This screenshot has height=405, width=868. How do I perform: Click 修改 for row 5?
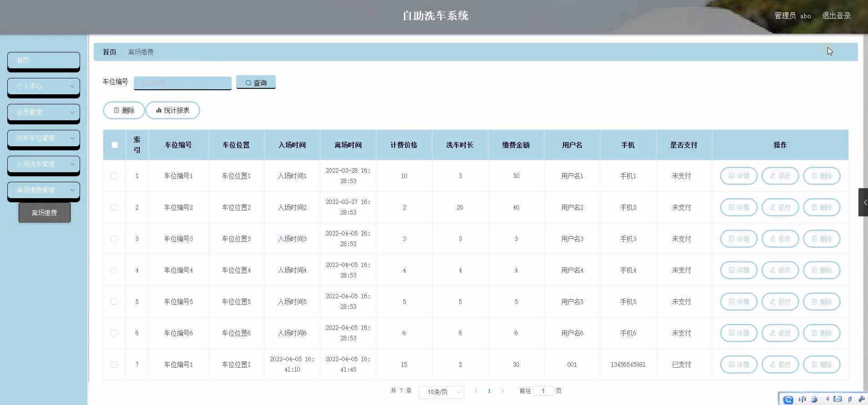click(x=780, y=302)
